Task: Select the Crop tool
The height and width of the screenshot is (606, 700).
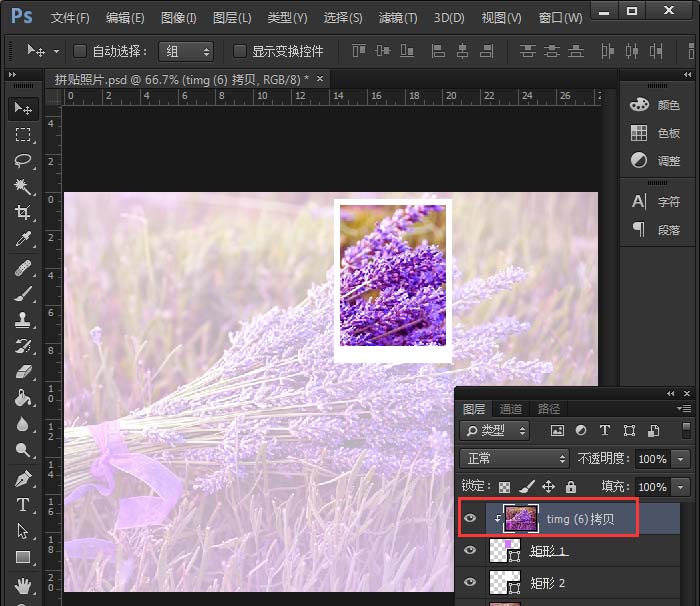Action: 22,212
